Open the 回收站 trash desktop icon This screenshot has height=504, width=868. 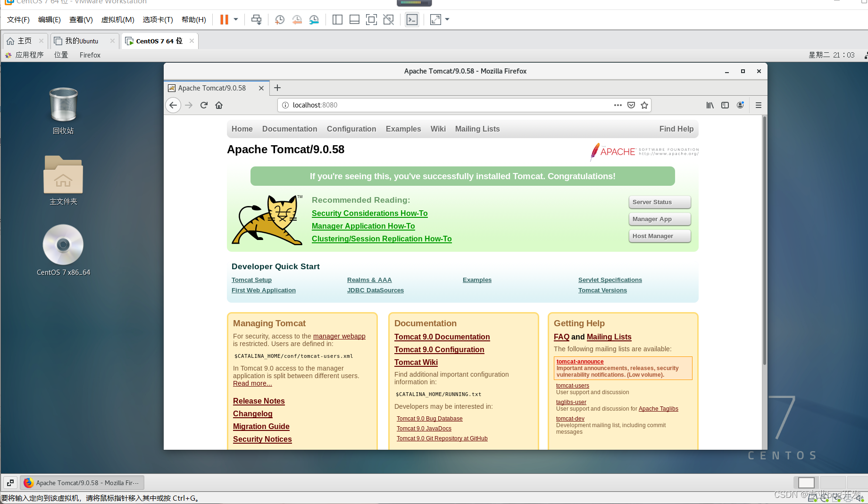tap(63, 111)
